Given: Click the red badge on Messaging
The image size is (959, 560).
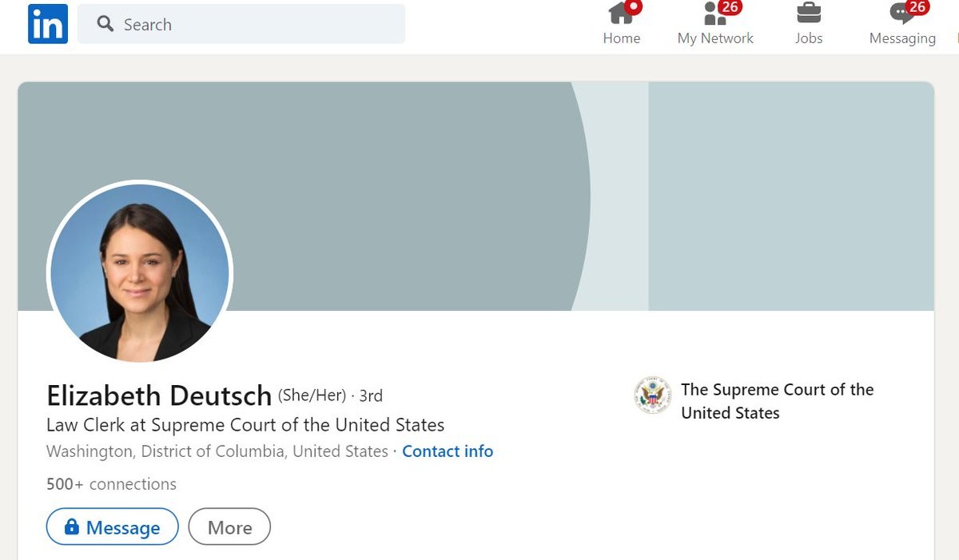Looking at the screenshot, I should pos(917,7).
